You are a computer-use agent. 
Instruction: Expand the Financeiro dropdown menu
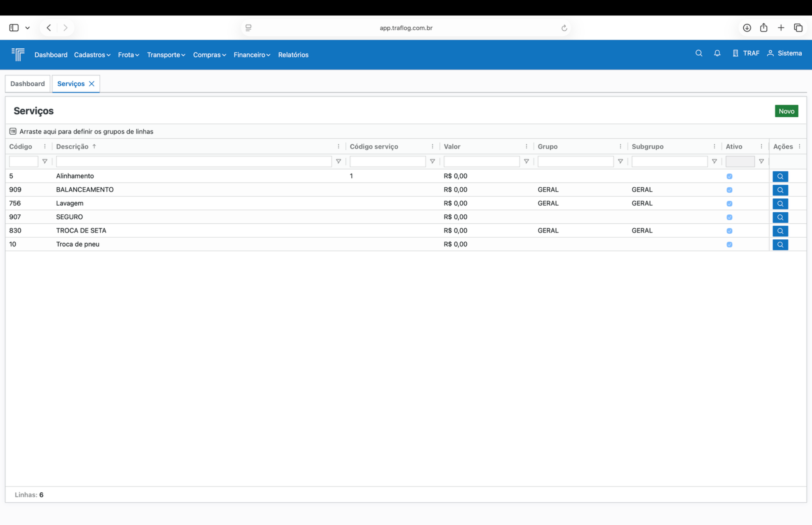click(252, 55)
